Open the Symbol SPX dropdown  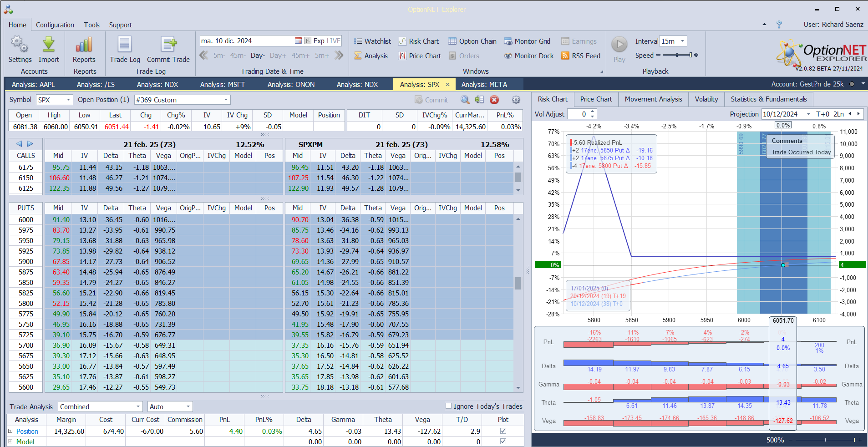coord(68,100)
